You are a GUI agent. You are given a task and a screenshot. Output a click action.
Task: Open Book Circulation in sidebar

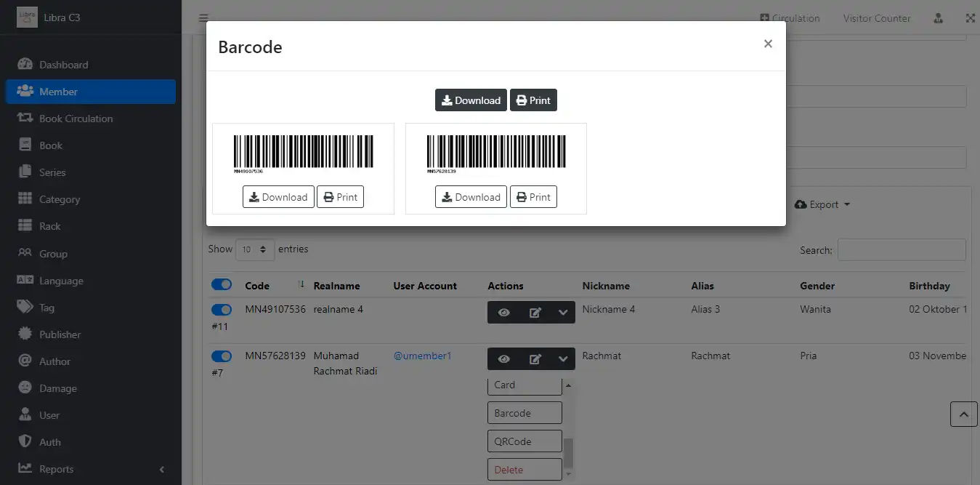coord(91,119)
